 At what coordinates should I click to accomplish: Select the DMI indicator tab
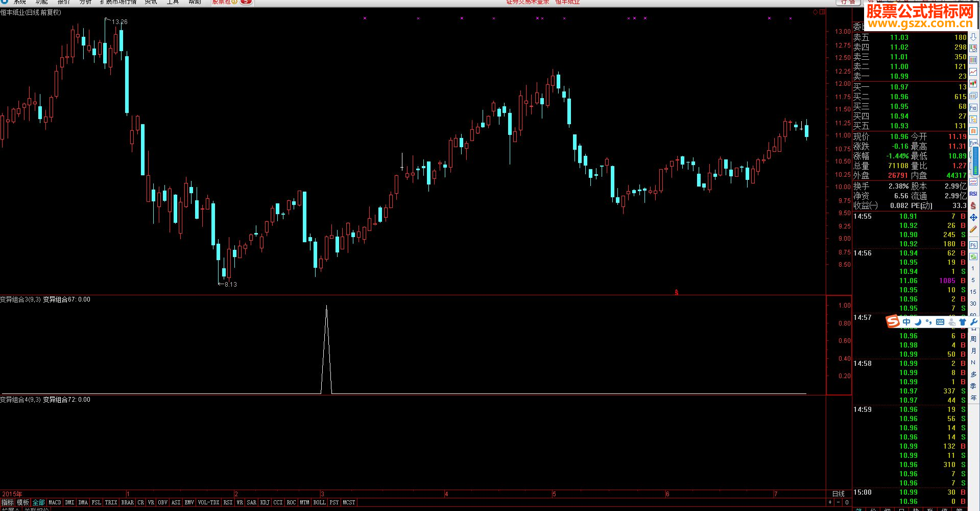(69, 503)
